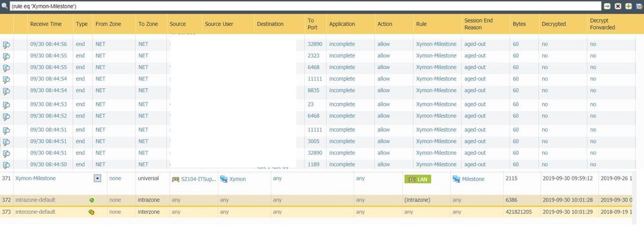The height and width of the screenshot is (250, 644).
Task: Click the Xymon-Milestone rule name in row 371
Action: [x=35, y=178]
